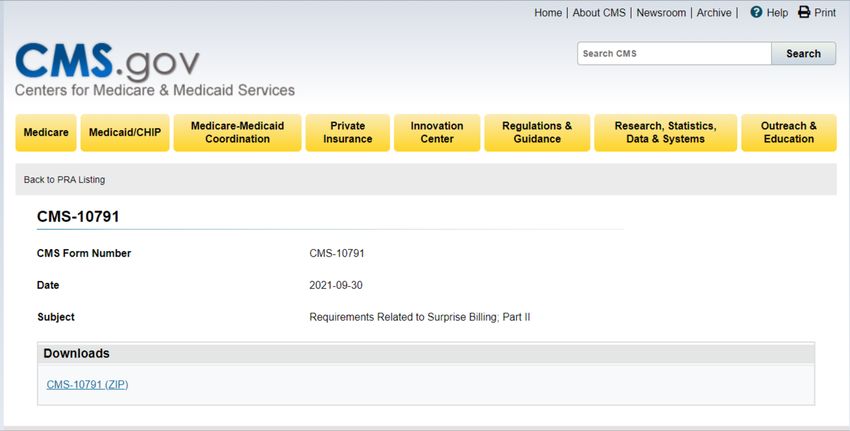
Task: Open the Home link
Action: (548, 12)
